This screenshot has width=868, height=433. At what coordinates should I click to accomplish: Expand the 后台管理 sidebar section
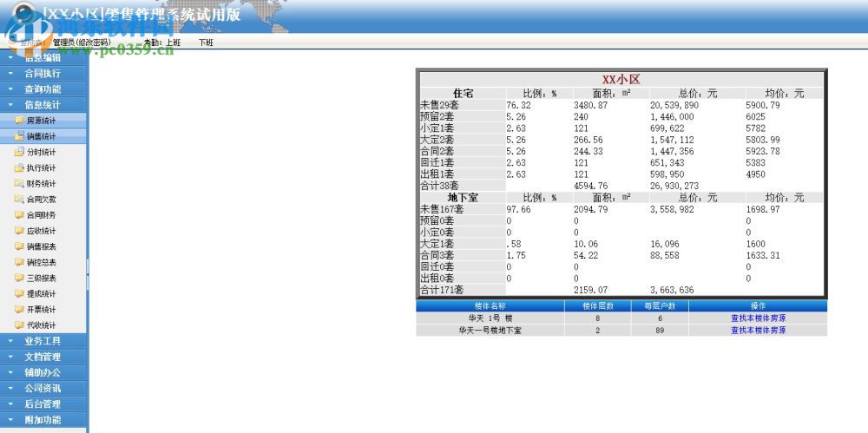tap(43, 404)
